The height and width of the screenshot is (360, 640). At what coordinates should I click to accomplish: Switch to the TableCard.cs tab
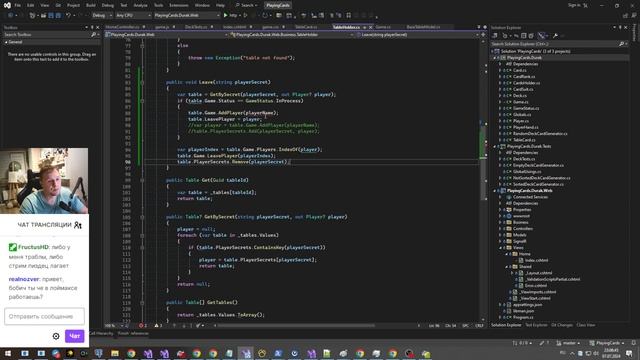tap(306, 27)
